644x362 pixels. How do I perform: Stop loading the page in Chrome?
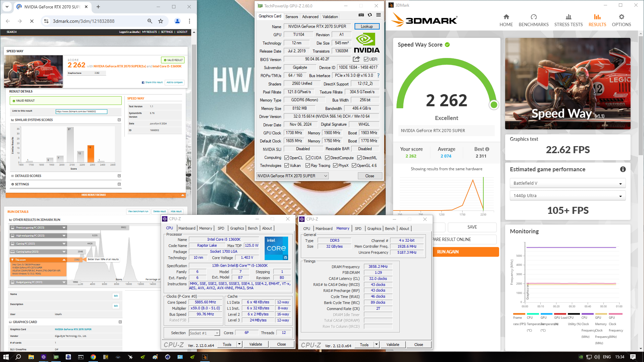coord(32,21)
